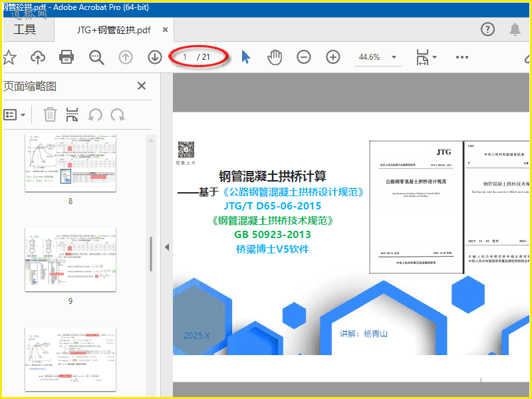
Task: Open the find text magnifier icon
Action: coord(96,57)
